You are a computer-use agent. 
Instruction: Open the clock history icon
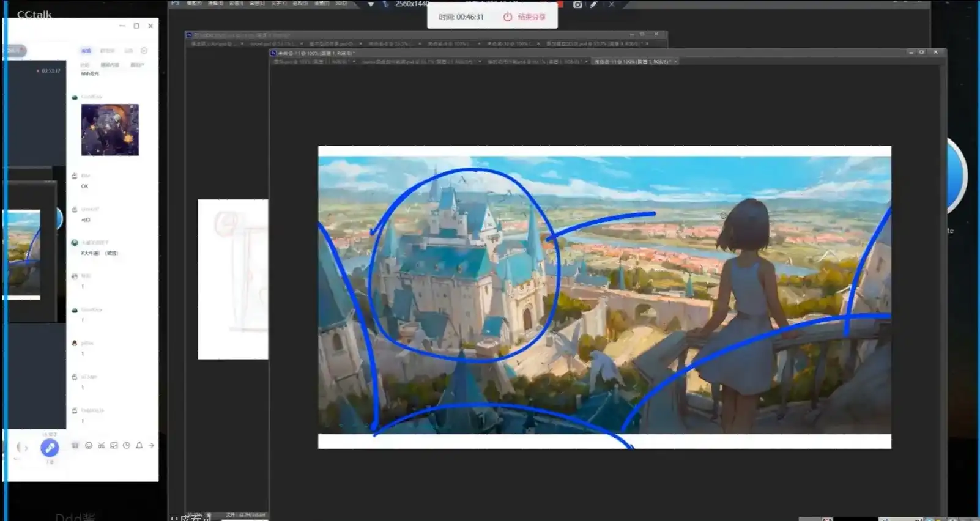coord(127,446)
